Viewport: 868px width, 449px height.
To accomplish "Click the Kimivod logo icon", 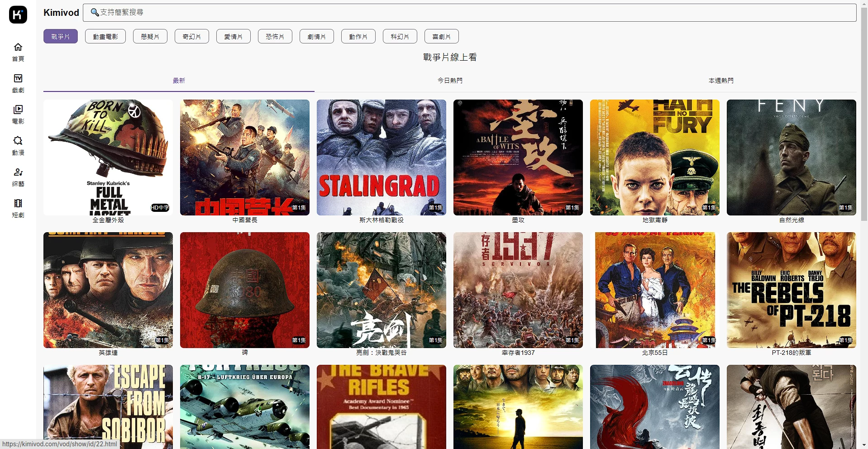I will 18,14.
